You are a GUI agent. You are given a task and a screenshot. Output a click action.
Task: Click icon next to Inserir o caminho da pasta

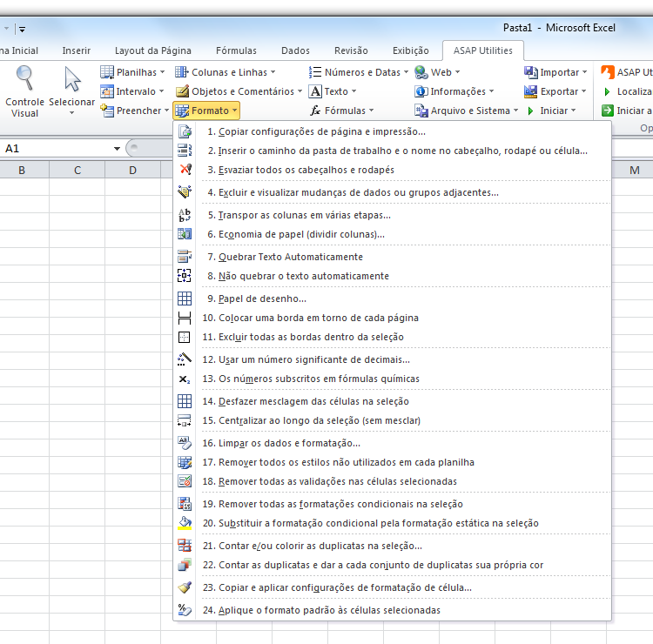coord(185,151)
